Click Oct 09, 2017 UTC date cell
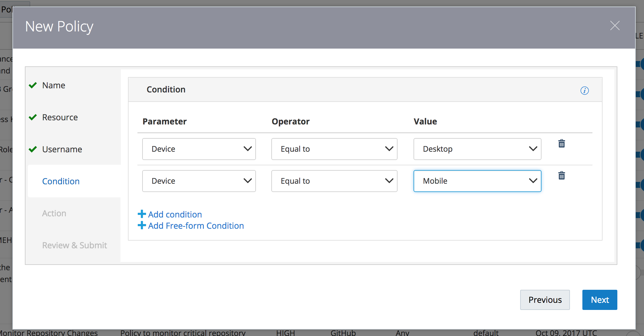Viewport: 644px width, 336px height. (x=566, y=333)
